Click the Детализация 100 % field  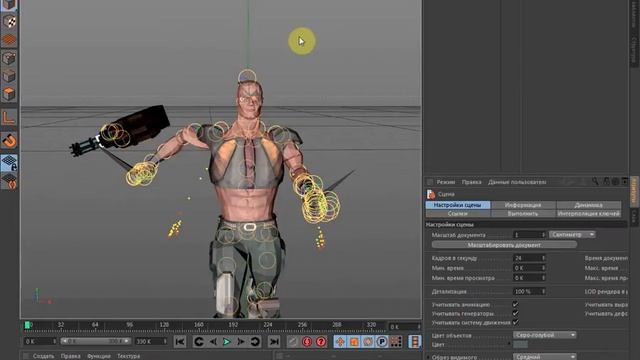[x=529, y=291]
